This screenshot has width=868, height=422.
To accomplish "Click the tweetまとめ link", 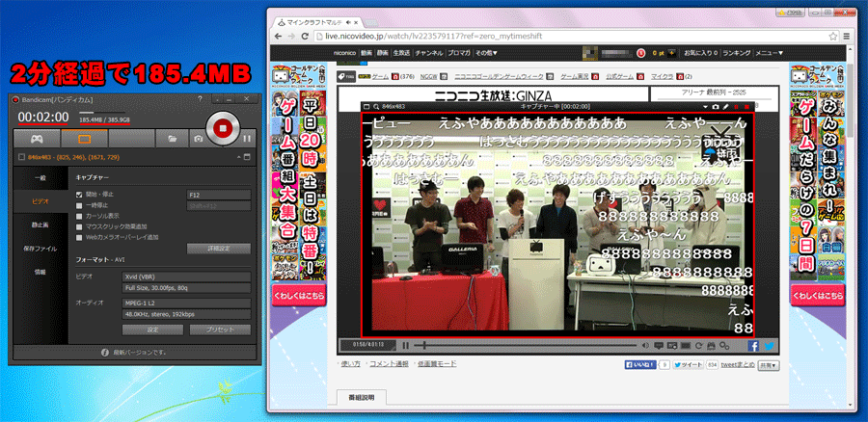I will (738, 364).
